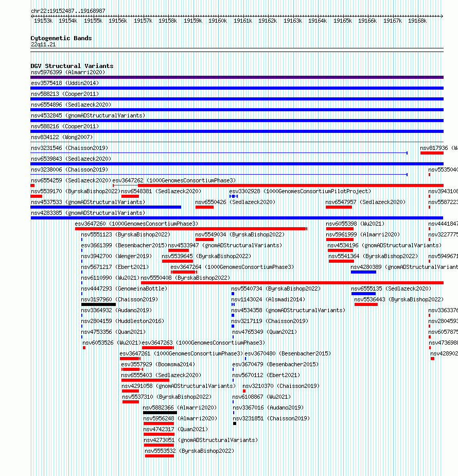
Task: Click nsv3942700 (Wenger2019) label
Action: click(116, 256)
